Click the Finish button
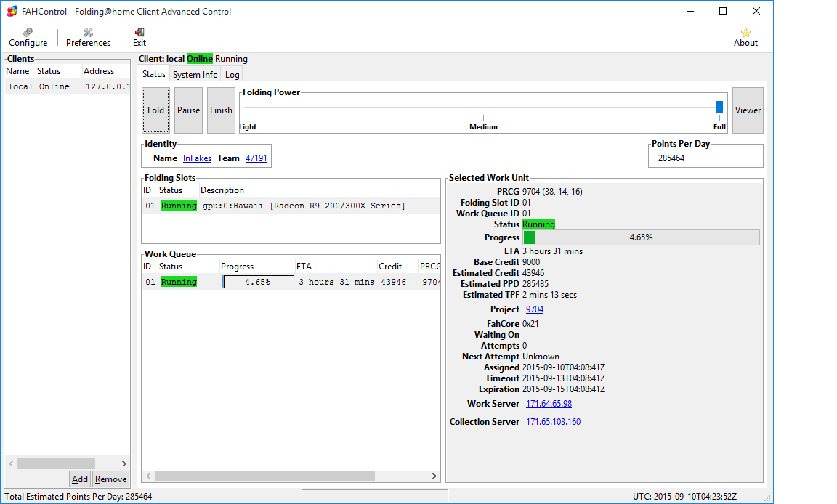 point(221,110)
